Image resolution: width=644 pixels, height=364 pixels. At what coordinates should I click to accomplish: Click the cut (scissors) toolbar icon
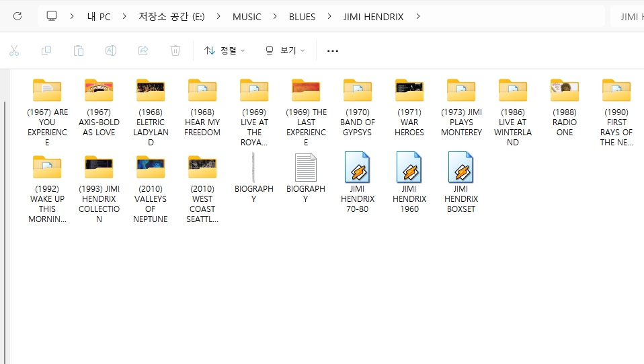(14, 50)
